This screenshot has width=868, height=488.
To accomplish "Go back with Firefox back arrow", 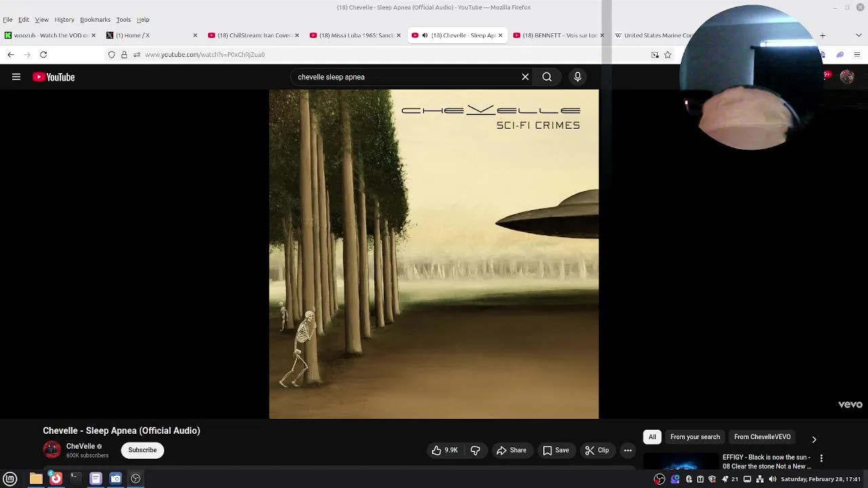I will coord(11,54).
